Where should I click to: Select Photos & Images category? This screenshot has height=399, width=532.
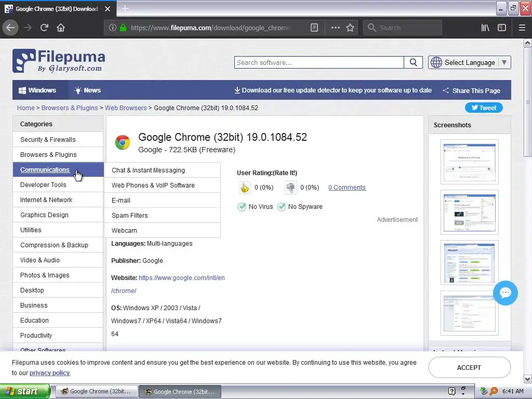point(58,275)
